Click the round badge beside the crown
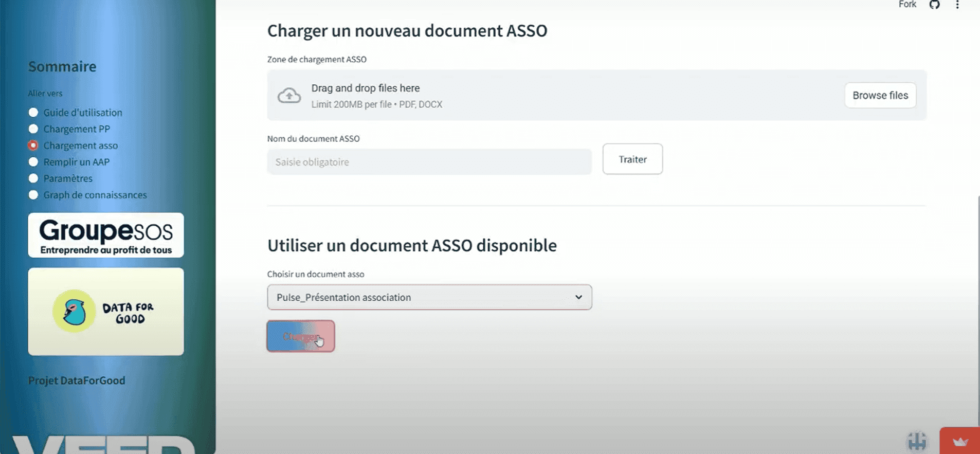 [x=917, y=441]
